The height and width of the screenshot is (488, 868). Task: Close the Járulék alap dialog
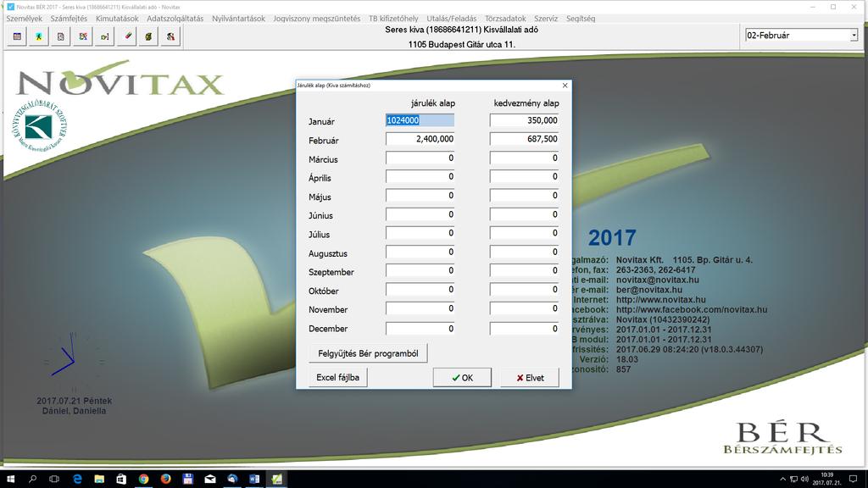pyautogui.click(x=565, y=86)
